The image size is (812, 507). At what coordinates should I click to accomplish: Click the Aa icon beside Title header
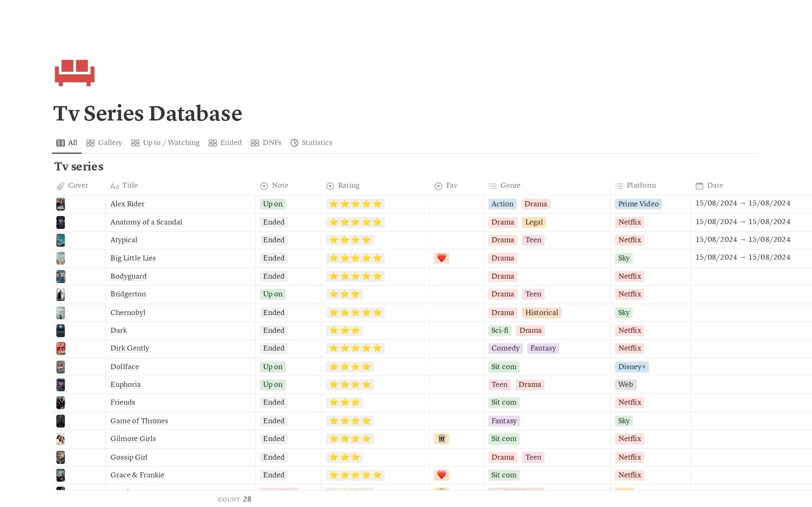pyautogui.click(x=115, y=186)
